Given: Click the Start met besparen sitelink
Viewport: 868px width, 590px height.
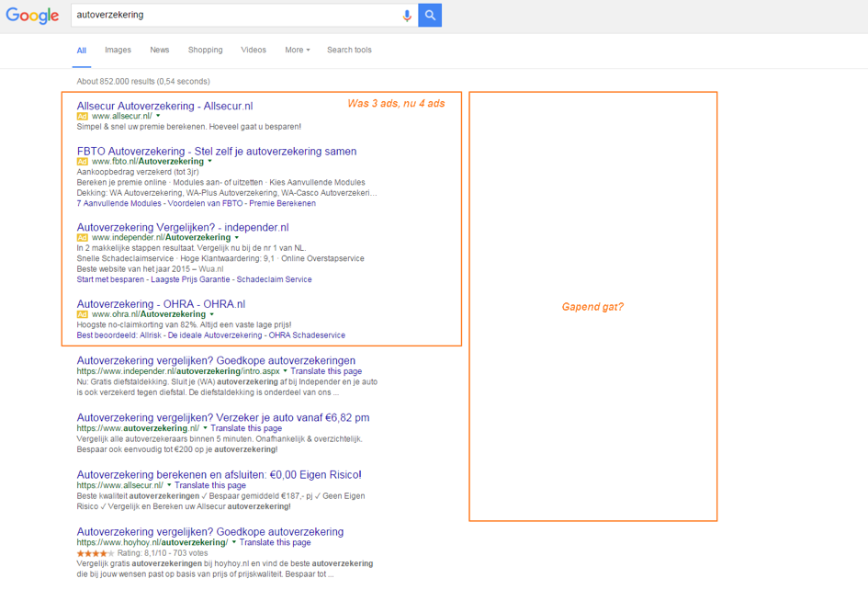Looking at the screenshot, I should tap(111, 279).
